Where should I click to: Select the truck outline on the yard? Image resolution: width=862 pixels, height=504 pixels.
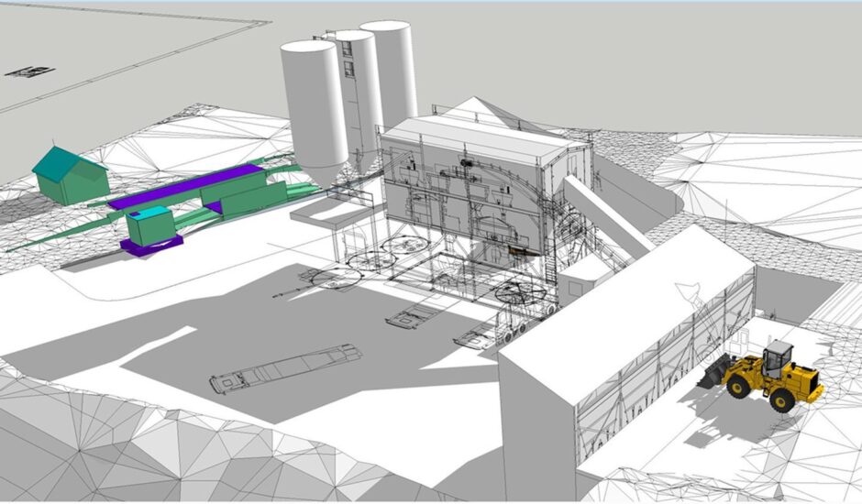click(285, 368)
